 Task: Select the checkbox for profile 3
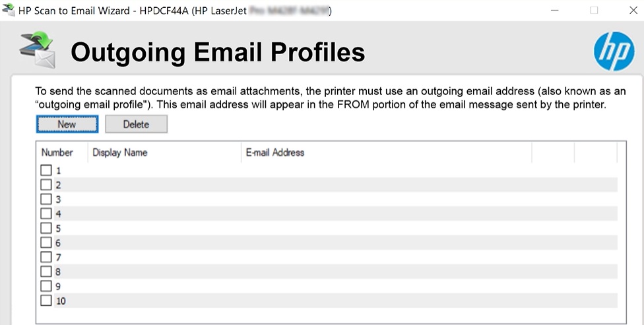point(46,199)
